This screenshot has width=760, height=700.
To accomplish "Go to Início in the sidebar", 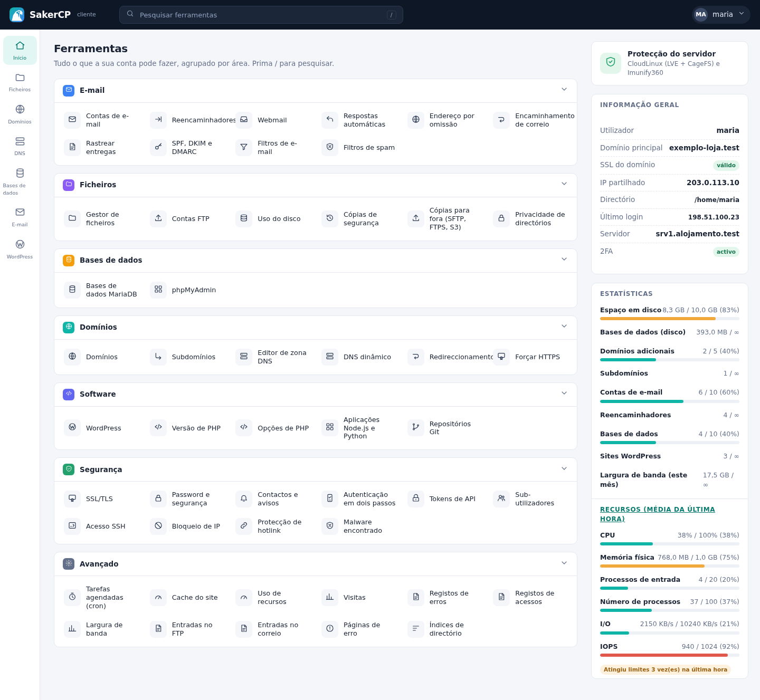I will coord(20,51).
